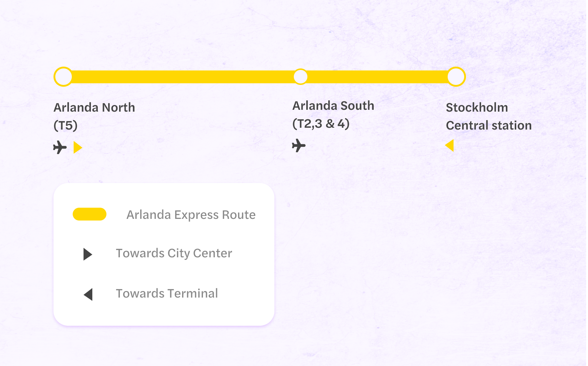Select the Stockholm Central station circle
588x366 pixels.
point(456,77)
